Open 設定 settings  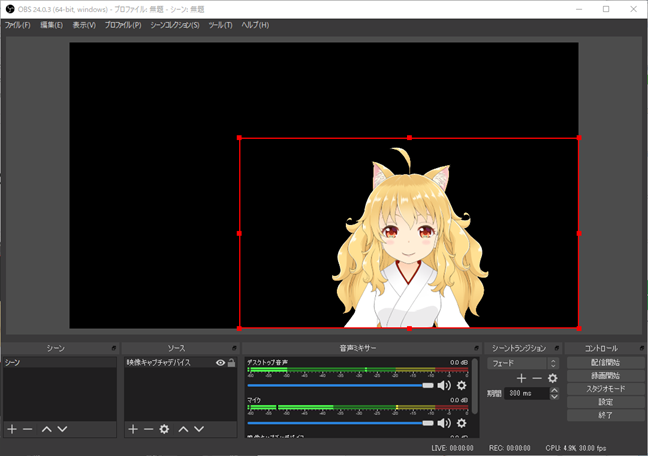coord(605,402)
